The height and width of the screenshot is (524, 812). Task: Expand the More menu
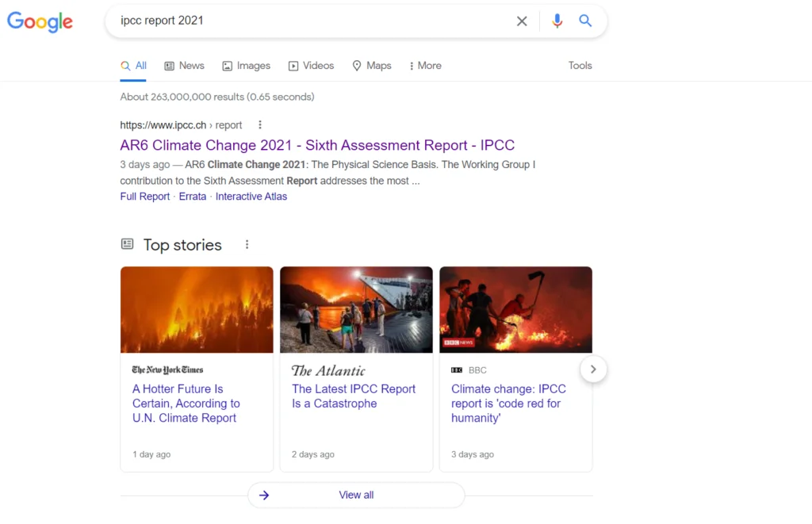pyautogui.click(x=425, y=66)
